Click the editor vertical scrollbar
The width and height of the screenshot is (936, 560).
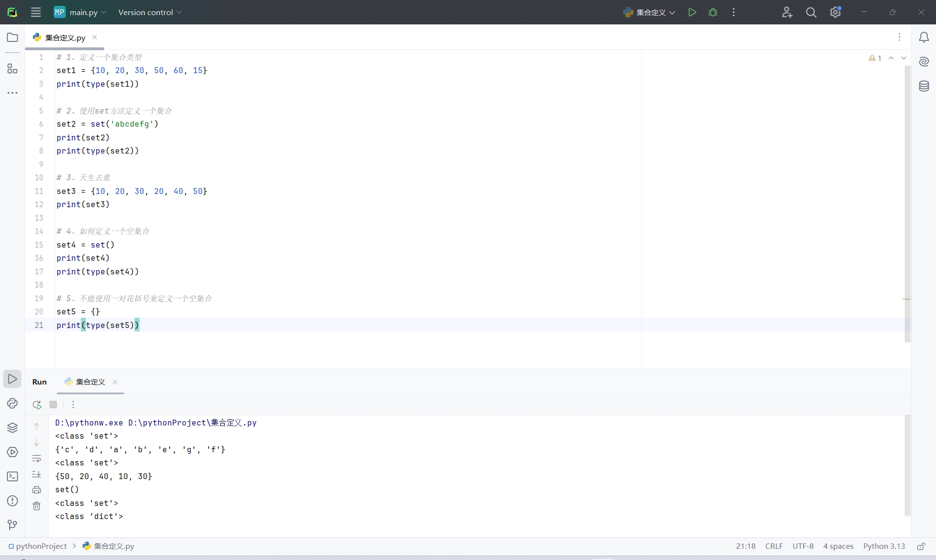907,204
